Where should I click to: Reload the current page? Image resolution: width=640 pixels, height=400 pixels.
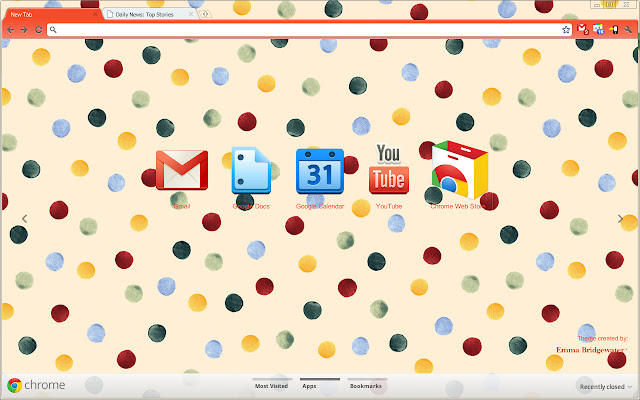tap(38, 30)
